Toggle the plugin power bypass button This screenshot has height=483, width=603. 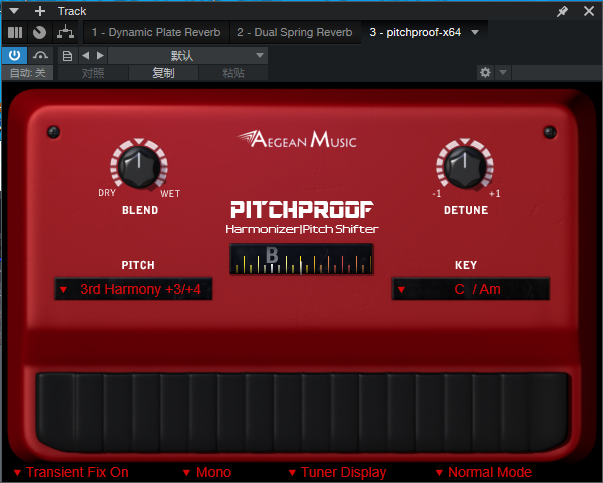tap(14, 56)
